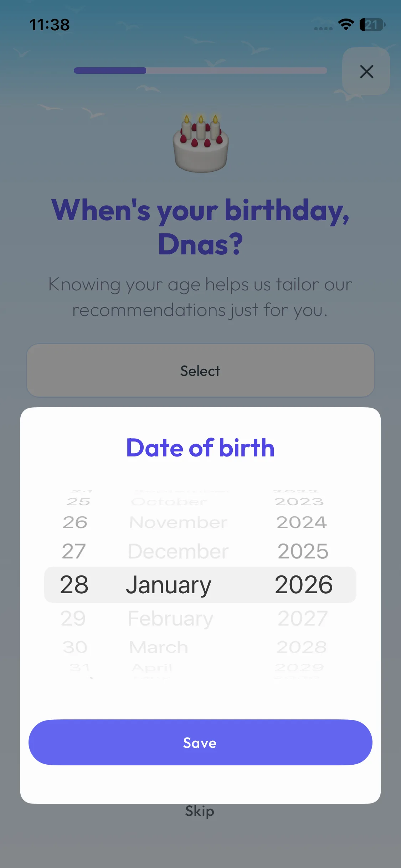Tap the battery indicator in status bar
This screenshot has width=401, height=868.
coord(372,25)
